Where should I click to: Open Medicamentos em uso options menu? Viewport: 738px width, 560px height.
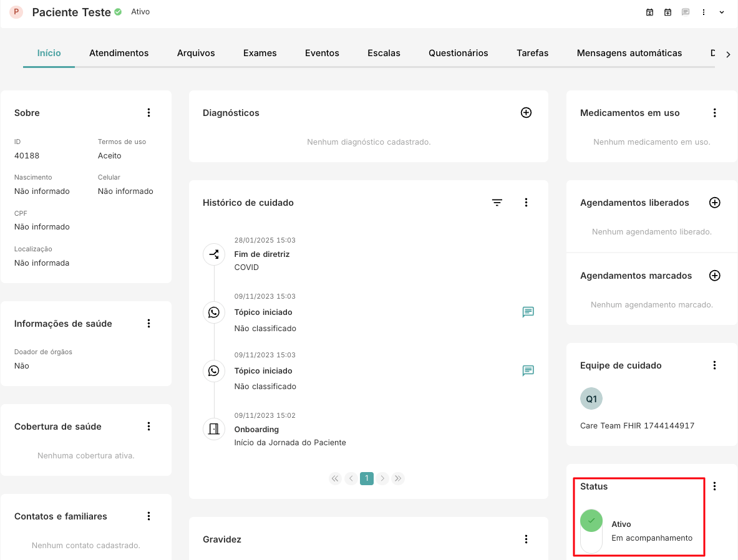point(715,113)
